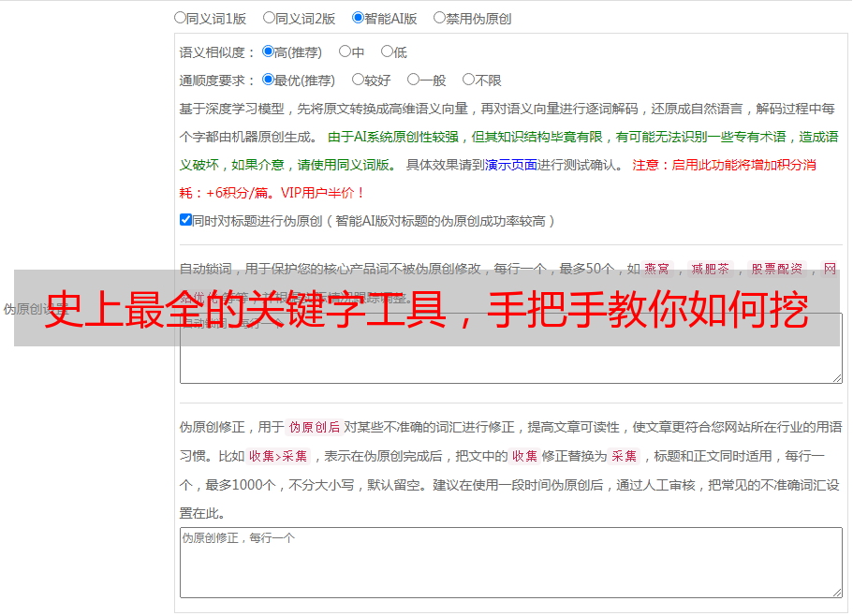Click inside the 伪原创修正 textarea
Viewport: 853px width, 616px height.
[511, 563]
